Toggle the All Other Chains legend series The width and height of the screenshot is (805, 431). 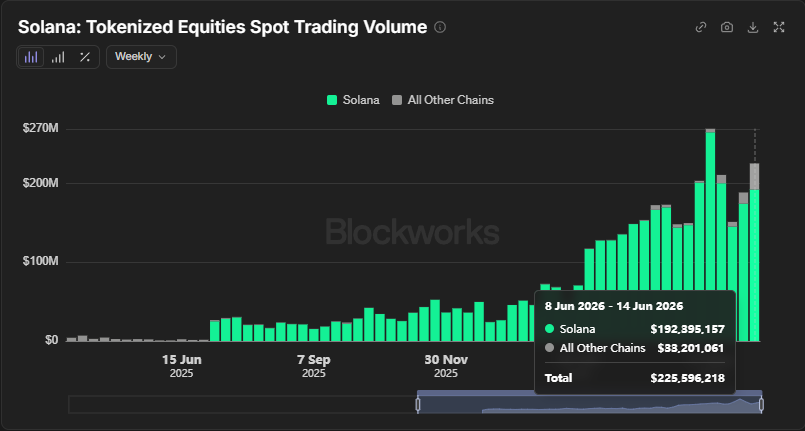pyautogui.click(x=443, y=100)
